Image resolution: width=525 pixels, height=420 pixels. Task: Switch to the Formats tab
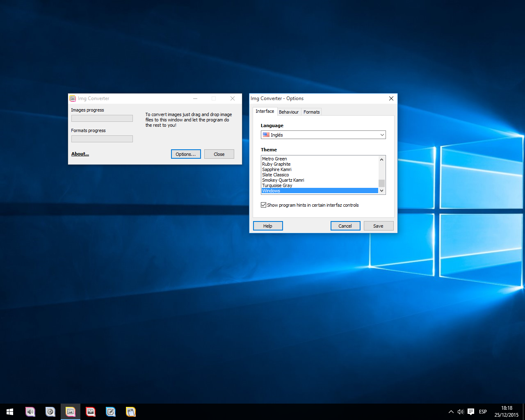(x=311, y=112)
